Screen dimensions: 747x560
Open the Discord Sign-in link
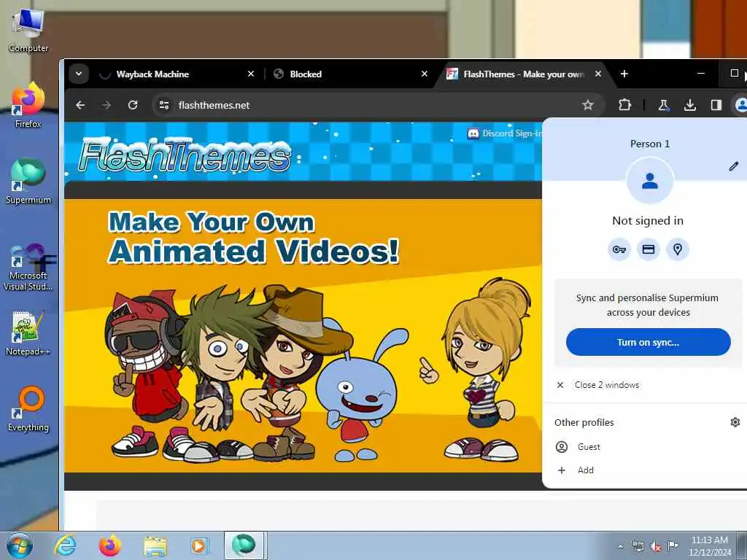(x=505, y=133)
